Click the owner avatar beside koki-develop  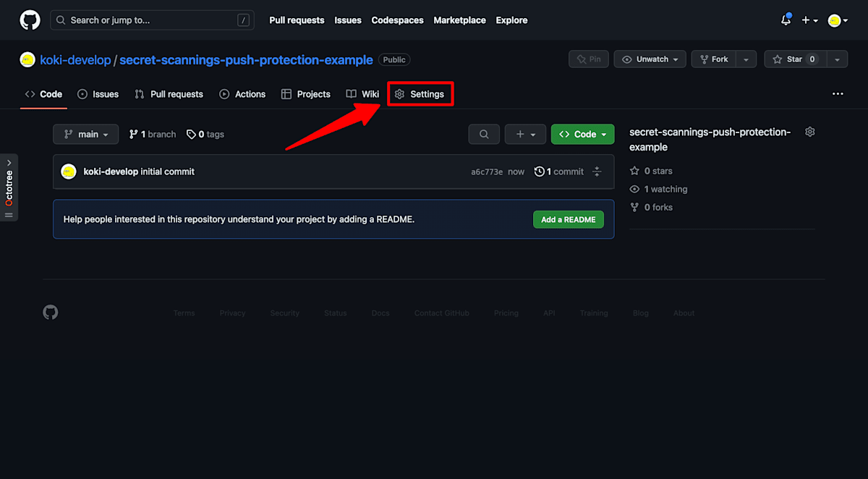click(27, 60)
